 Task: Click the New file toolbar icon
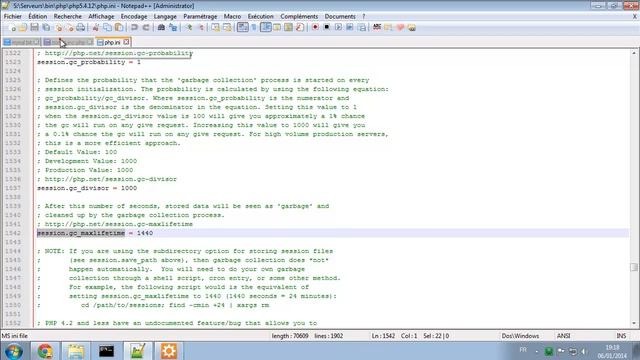[x=12, y=27]
